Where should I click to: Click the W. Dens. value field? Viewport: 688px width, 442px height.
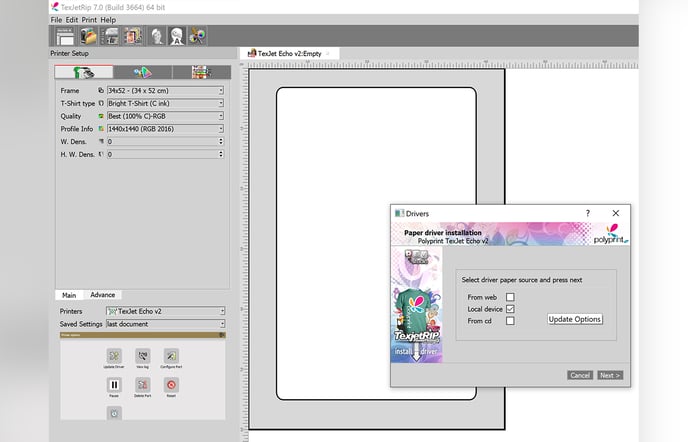click(x=162, y=141)
